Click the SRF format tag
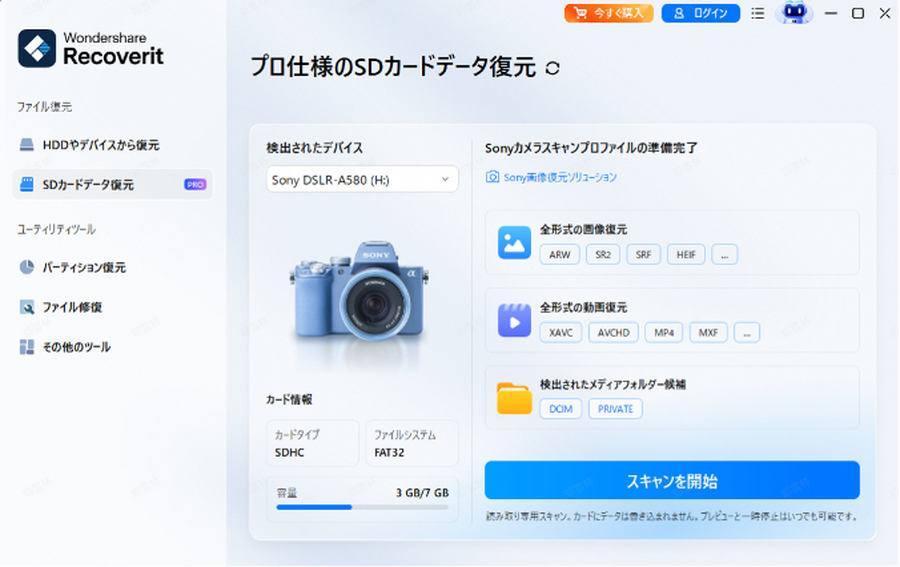Screen dimensions: 900x567 pos(643,254)
